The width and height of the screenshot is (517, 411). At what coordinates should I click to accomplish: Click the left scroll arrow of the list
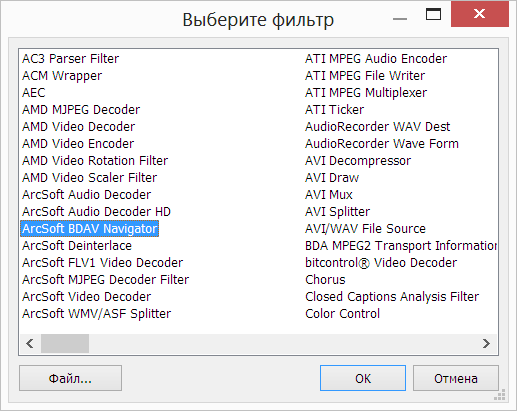tap(30, 343)
